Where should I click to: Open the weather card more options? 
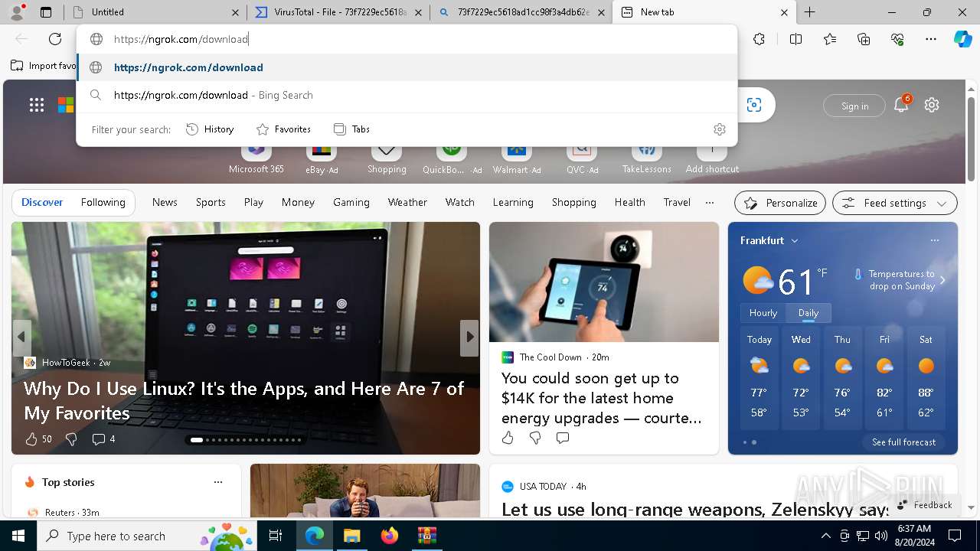tap(935, 240)
